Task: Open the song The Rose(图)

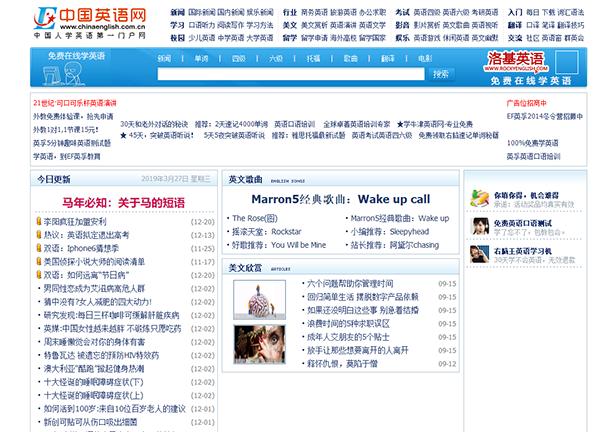Action: 255,218
